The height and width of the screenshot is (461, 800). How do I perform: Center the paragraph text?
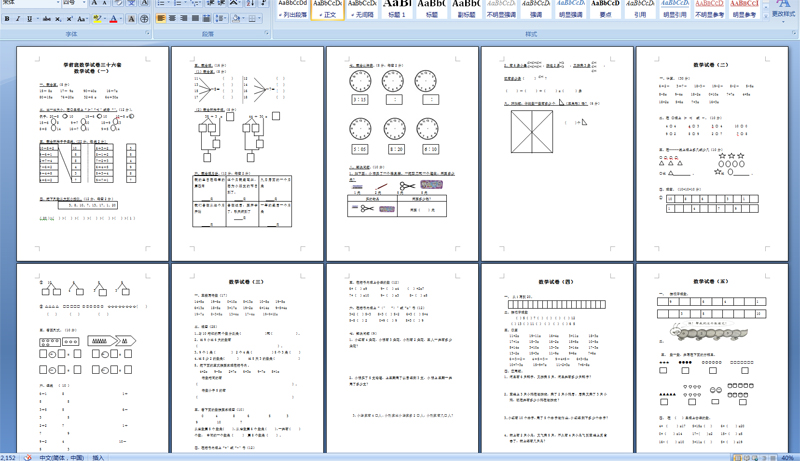tap(172, 18)
